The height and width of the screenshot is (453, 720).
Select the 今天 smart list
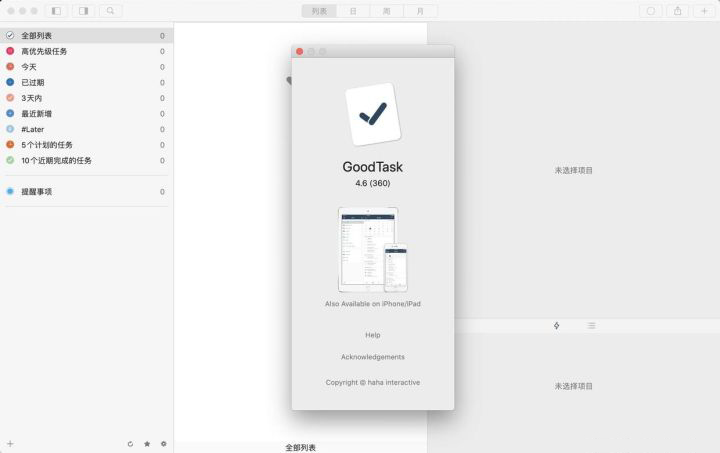86,67
